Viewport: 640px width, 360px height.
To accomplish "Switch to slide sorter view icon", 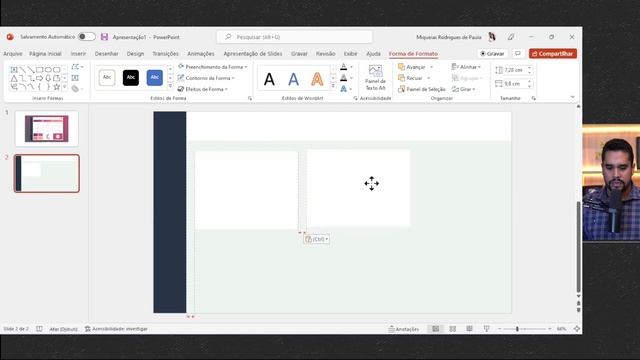I will point(453,329).
